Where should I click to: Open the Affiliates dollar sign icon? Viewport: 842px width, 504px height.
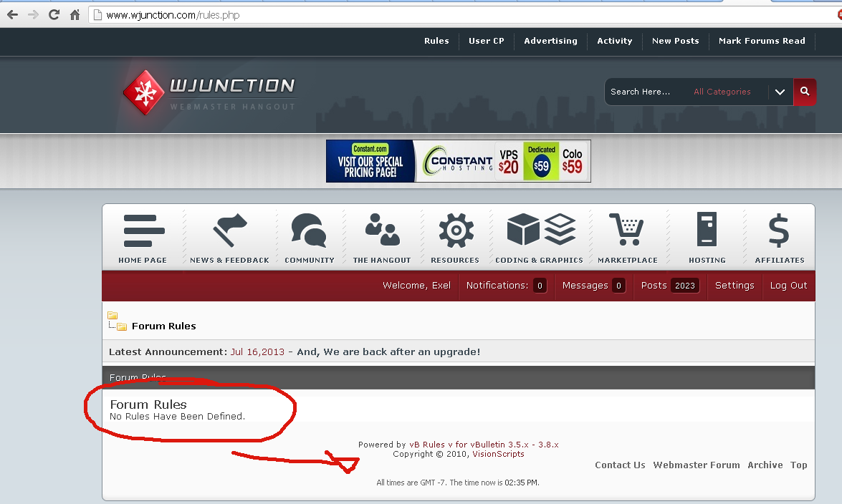coord(779,231)
